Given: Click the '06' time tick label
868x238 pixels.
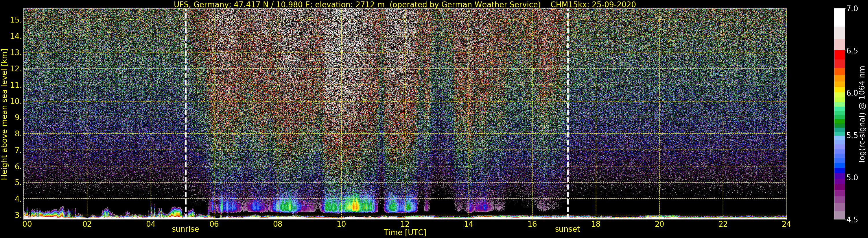Looking at the screenshot, I should pyautogui.click(x=214, y=224).
